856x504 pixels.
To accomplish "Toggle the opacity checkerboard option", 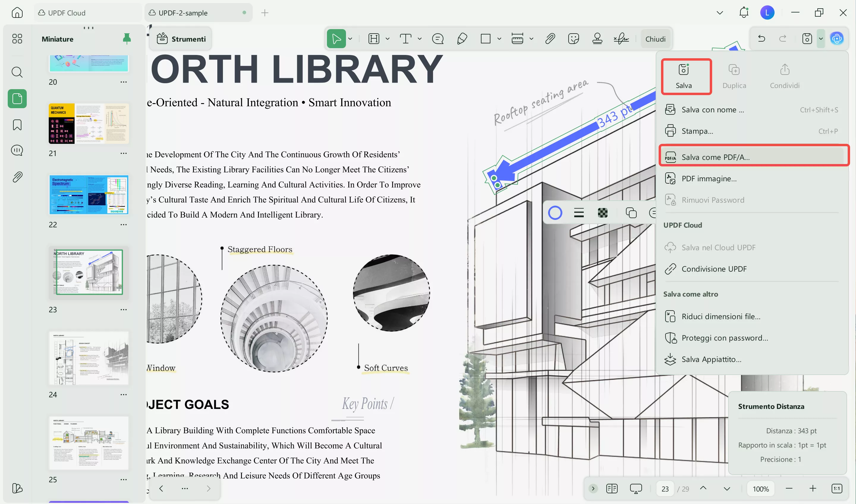I will (602, 213).
